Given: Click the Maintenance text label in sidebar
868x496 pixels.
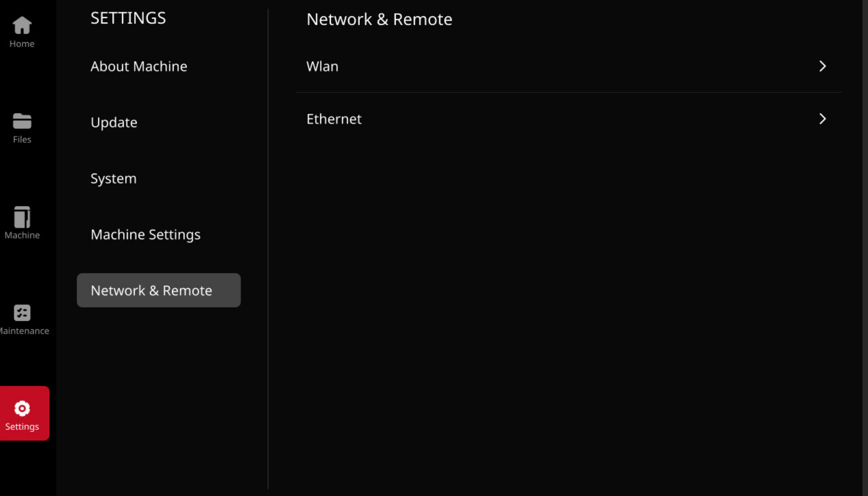Looking at the screenshot, I should coord(24,331).
